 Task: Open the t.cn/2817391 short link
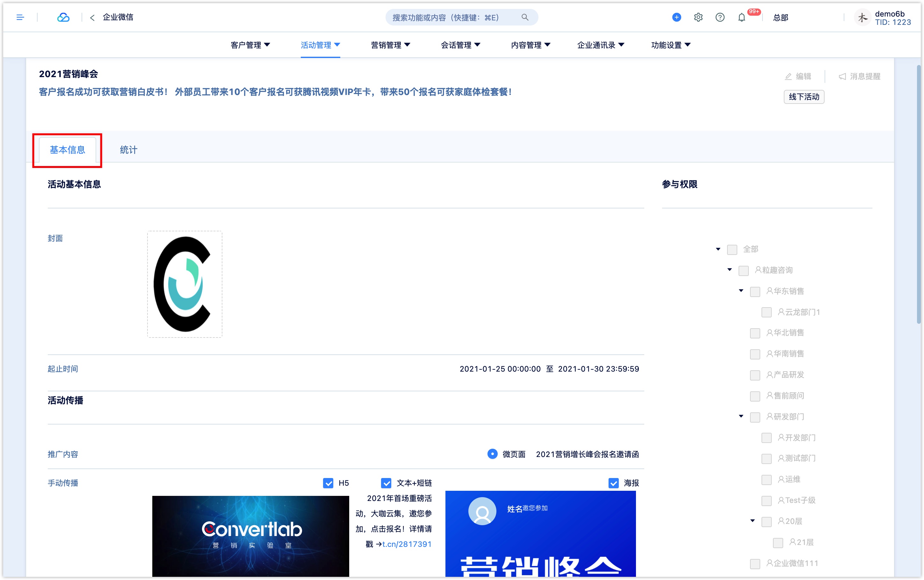tap(407, 544)
